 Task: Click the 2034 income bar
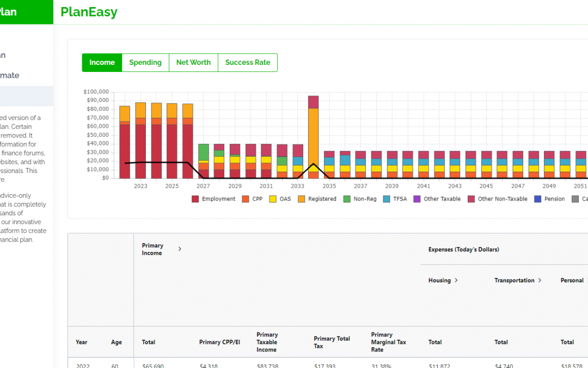coord(314,137)
